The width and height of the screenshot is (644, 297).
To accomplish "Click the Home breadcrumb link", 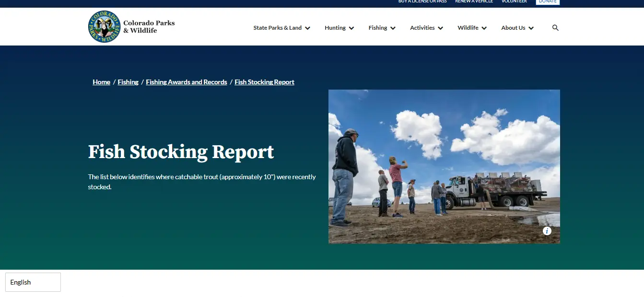I will tap(101, 82).
